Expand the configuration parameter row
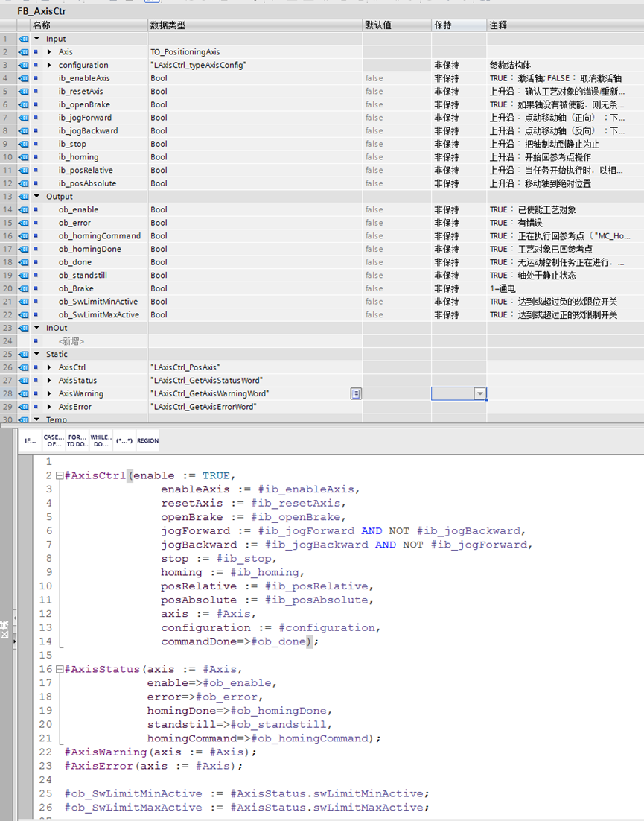The height and width of the screenshot is (821, 644). pos(49,65)
